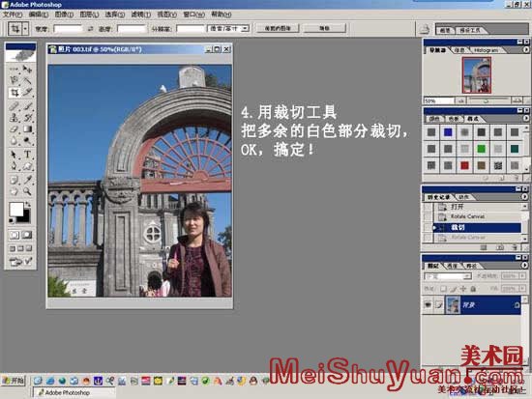Click the Jump to ImageReady icon
The image size is (532, 399).
(x=21, y=262)
